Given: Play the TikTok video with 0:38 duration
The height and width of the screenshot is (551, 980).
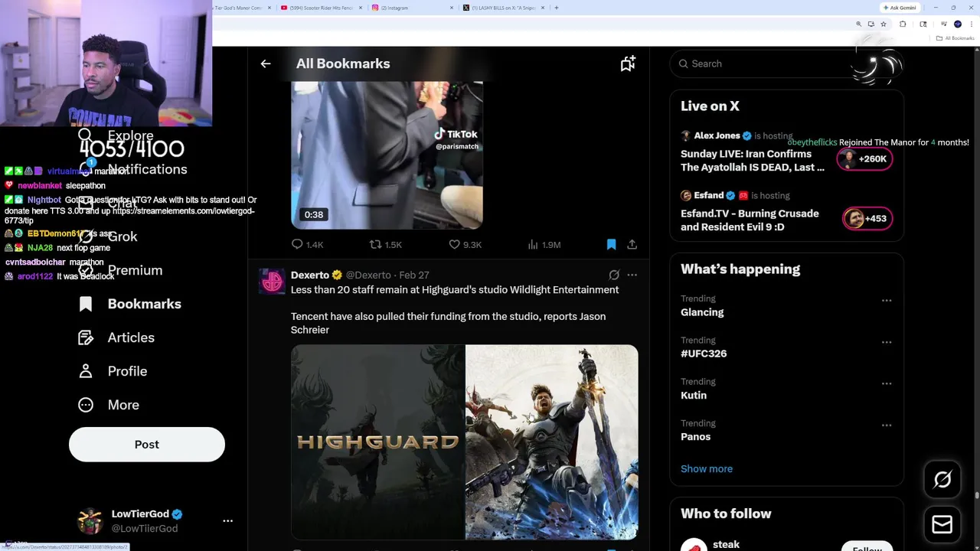Looking at the screenshot, I should (387, 155).
